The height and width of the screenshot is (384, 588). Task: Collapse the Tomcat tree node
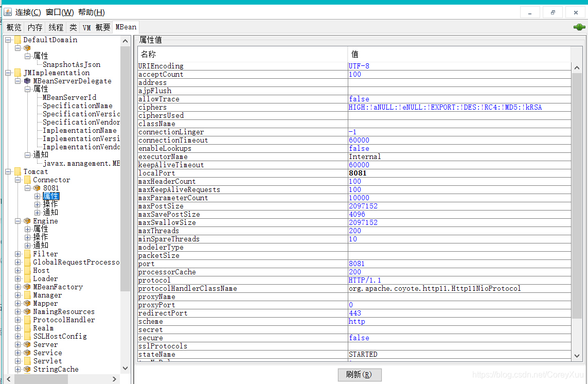coord(8,171)
